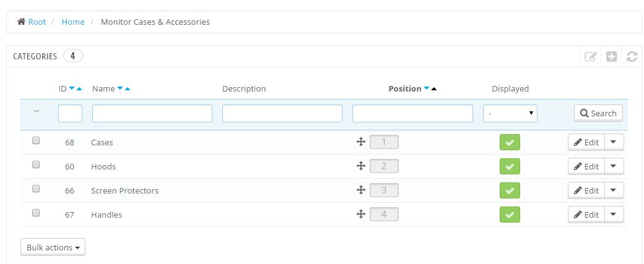Click the edit pencil icon in Categories header
The height and width of the screenshot is (264, 644).
click(591, 56)
